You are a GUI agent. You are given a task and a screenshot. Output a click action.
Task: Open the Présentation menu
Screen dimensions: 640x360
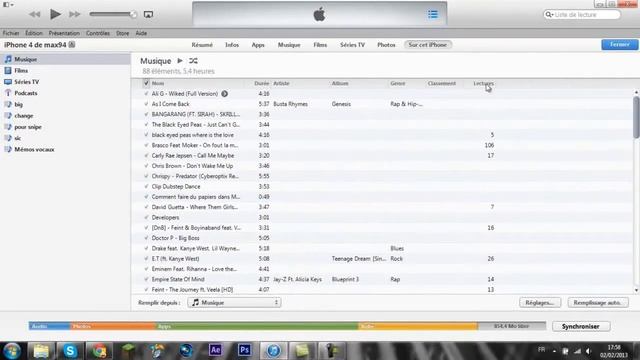coord(64,33)
